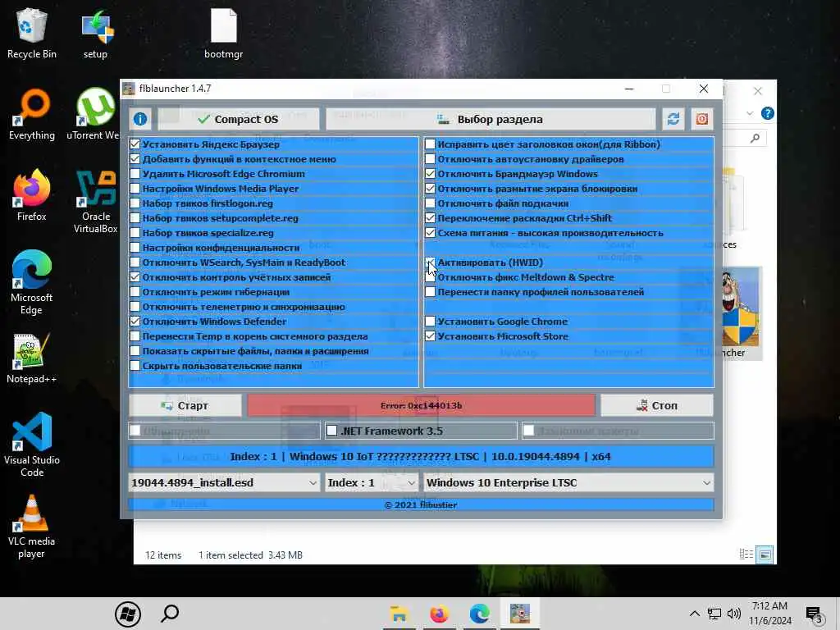
Task: Click the Windows 10 IoT LTSC index info bar
Action: [421, 456]
